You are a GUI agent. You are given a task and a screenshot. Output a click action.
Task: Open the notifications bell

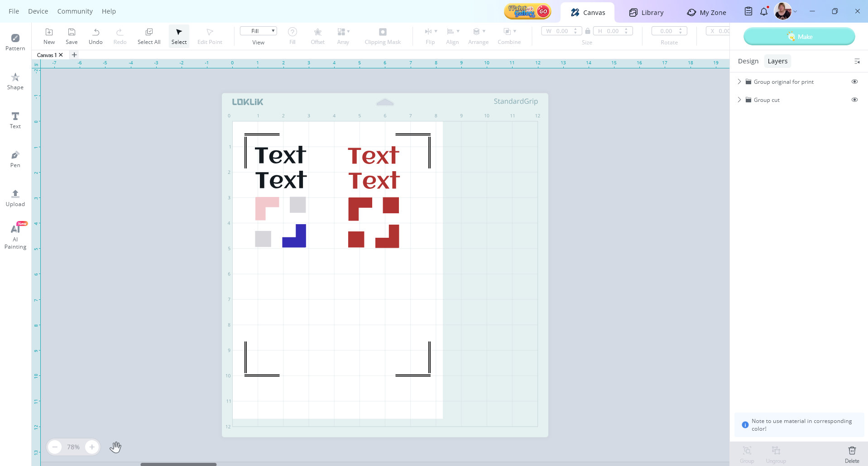point(764,12)
